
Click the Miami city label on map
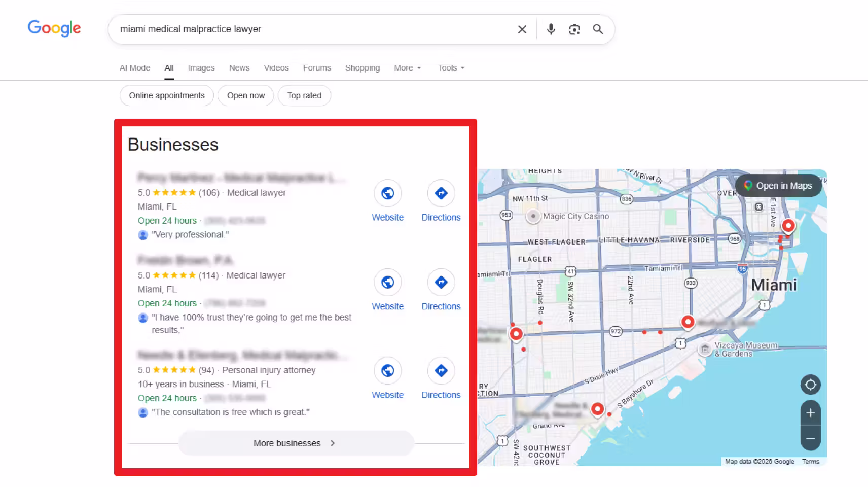pos(774,285)
